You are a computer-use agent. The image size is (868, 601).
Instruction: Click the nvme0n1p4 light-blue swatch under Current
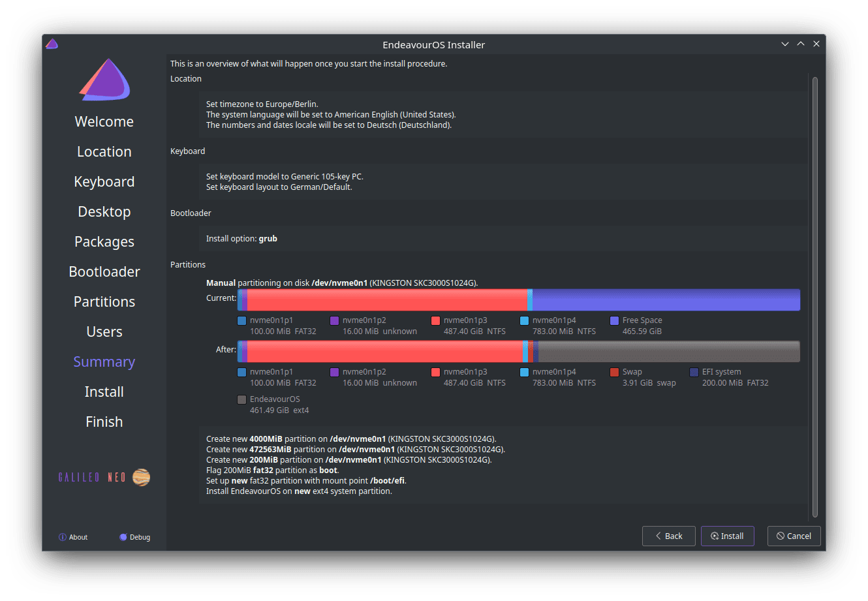[524, 320]
